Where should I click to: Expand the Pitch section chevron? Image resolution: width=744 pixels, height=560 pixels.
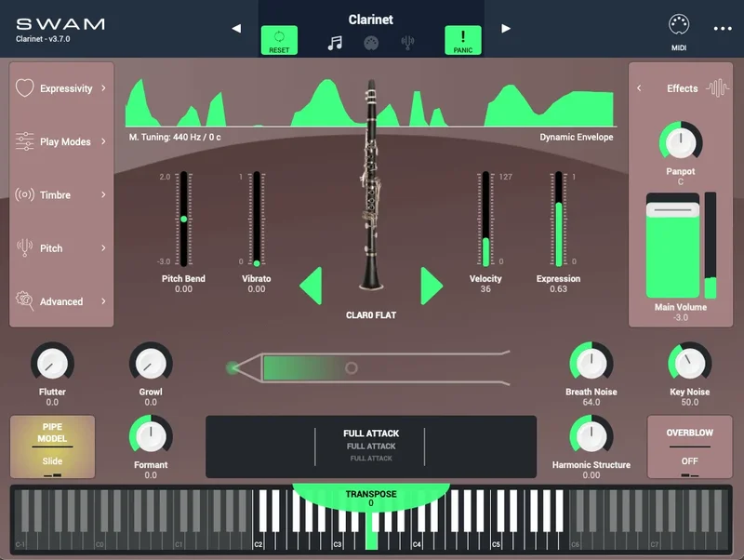pos(103,247)
